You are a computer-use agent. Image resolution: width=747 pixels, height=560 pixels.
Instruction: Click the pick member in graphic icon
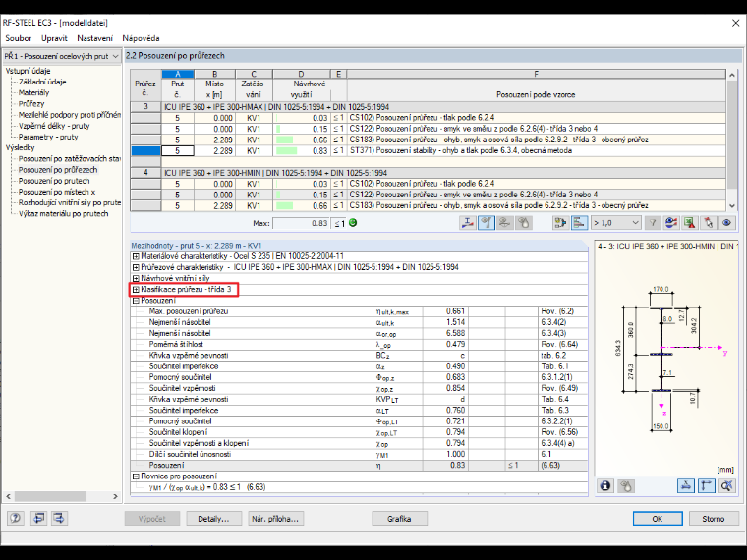coord(709,223)
